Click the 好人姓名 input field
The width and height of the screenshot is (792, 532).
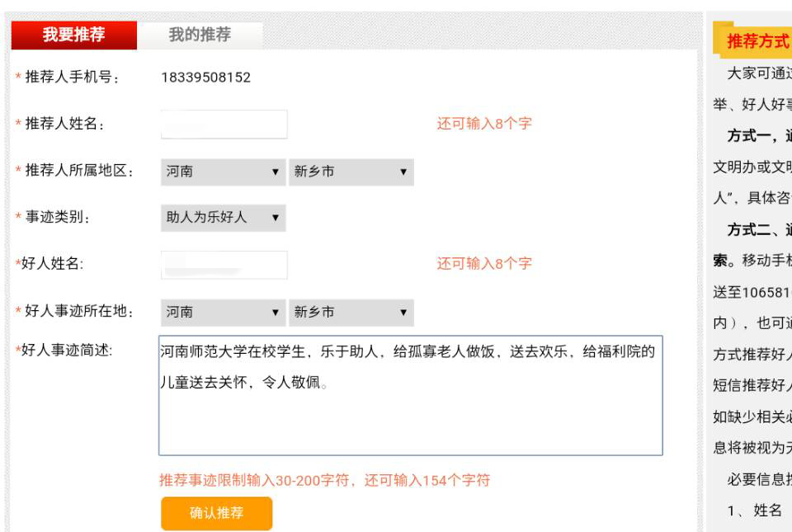224,265
